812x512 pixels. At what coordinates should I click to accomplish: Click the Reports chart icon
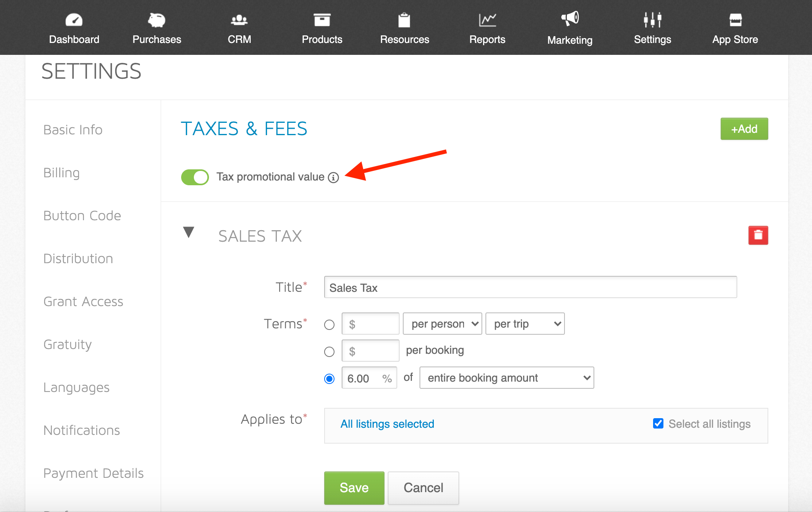[487, 20]
